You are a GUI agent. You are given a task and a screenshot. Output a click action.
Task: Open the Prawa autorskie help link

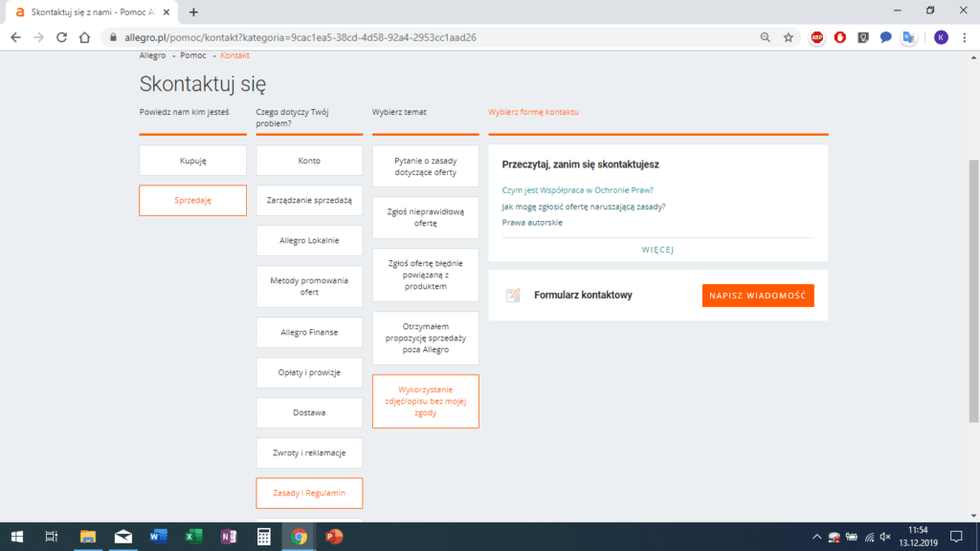(x=532, y=222)
